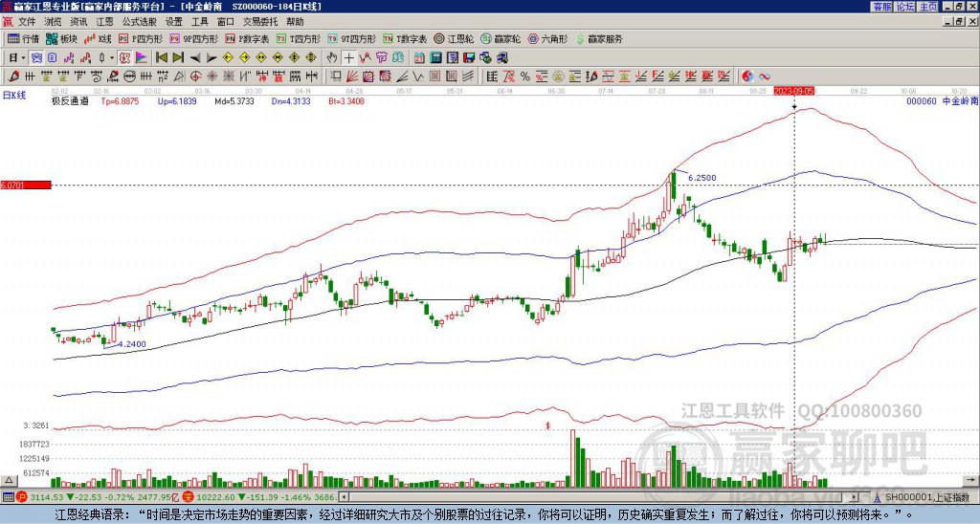Click the black right arrow icon
Screen dimensions: 980x524
point(212,58)
